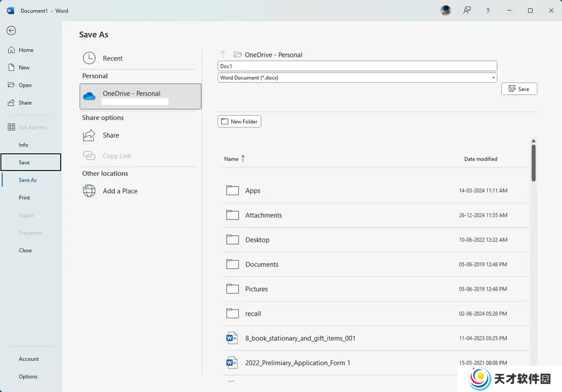Click the date 02-06-2024 05:28 PM
Image resolution: width=562 pixels, height=392 pixels.
[x=483, y=314]
